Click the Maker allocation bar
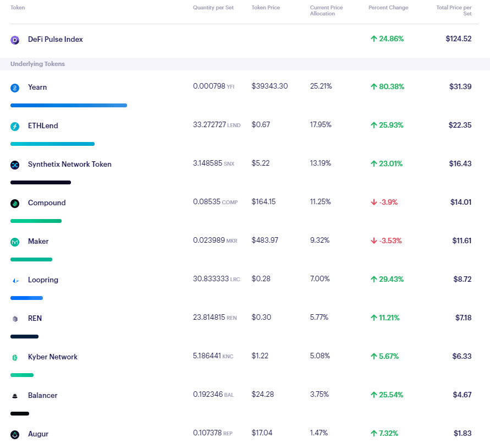The width and height of the screenshot is (490, 448). click(x=31, y=259)
